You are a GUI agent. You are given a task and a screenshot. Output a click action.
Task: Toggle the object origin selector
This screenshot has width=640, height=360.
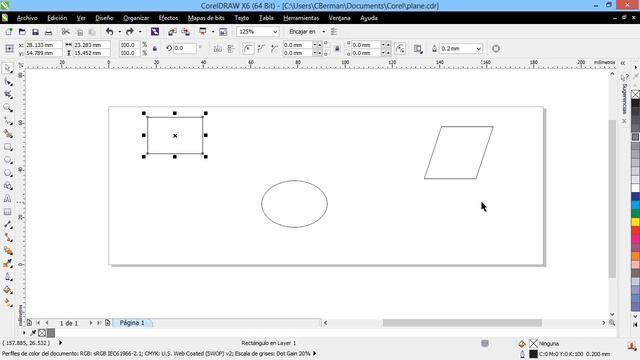click(9, 49)
